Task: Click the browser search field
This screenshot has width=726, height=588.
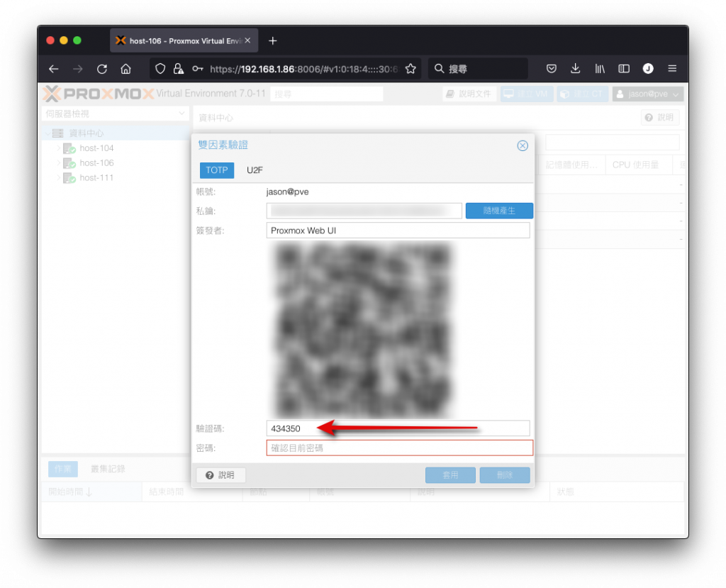Action: pyautogui.click(x=479, y=69)
